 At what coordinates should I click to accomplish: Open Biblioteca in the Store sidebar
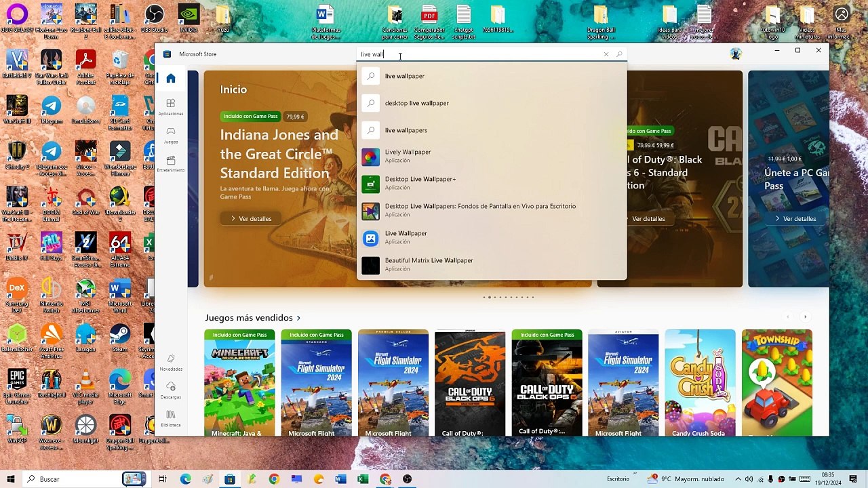tap(171, 418)
